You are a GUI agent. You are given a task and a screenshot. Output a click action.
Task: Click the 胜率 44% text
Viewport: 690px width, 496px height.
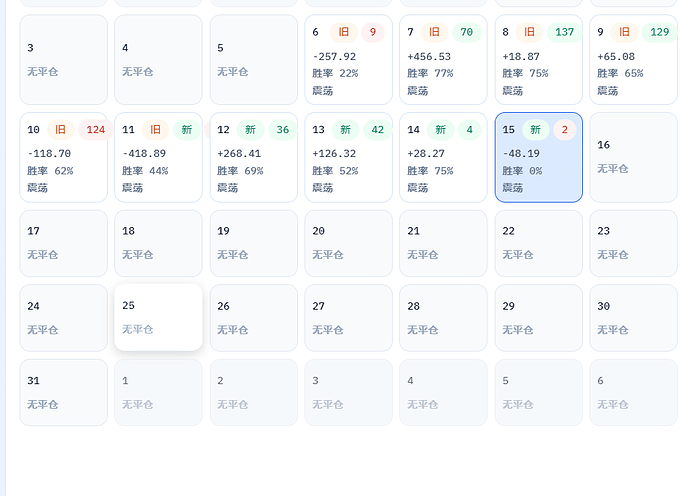tap(145, 171)
